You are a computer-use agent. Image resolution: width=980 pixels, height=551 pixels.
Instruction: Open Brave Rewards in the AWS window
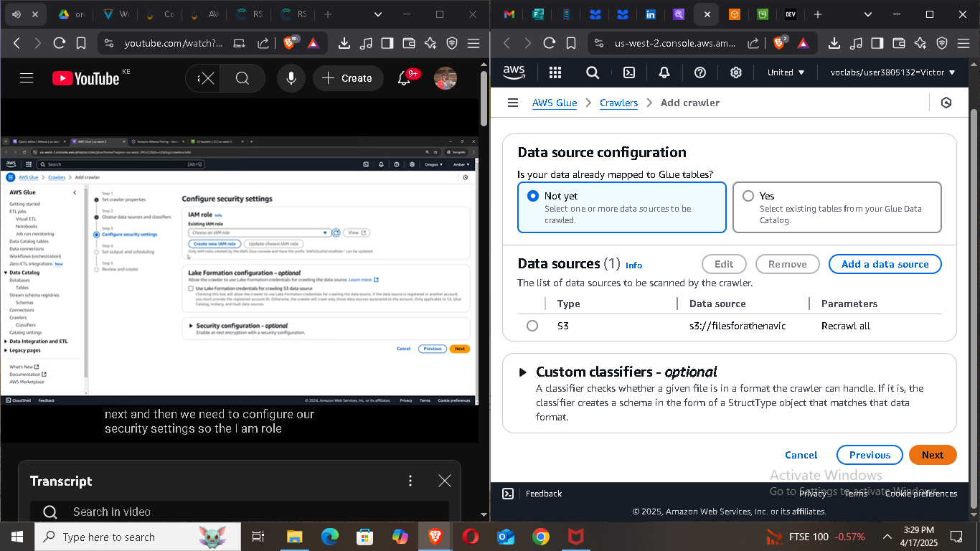coord(804,43)
